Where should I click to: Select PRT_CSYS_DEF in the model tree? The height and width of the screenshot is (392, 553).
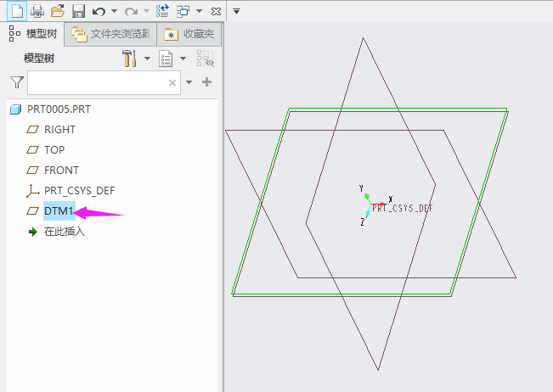[x=79, y=191]
